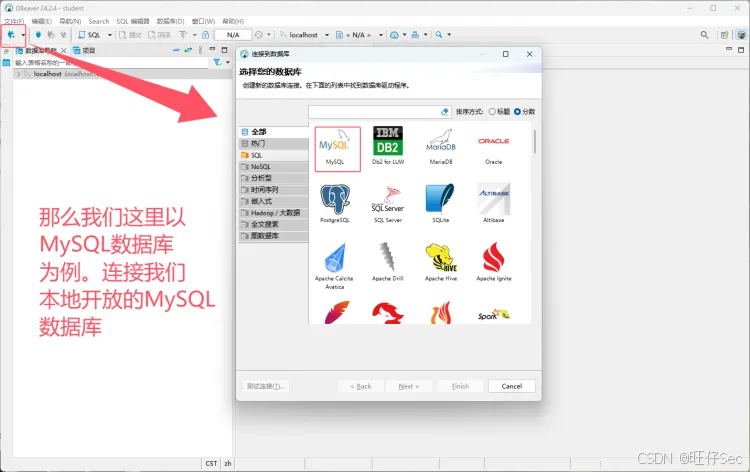The height and width of the screenshot is (472, 750).
Task: Open the Search menu
Action: (99, 22)
